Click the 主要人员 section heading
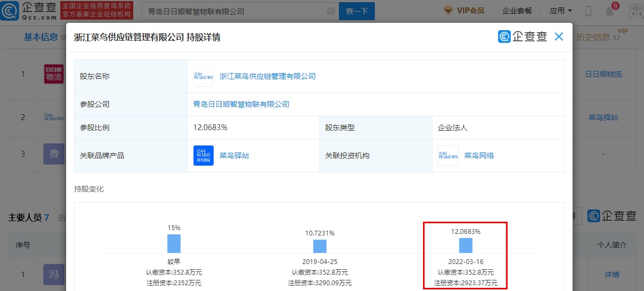Viewport: 644px width, 291px height. coord(25,217)
